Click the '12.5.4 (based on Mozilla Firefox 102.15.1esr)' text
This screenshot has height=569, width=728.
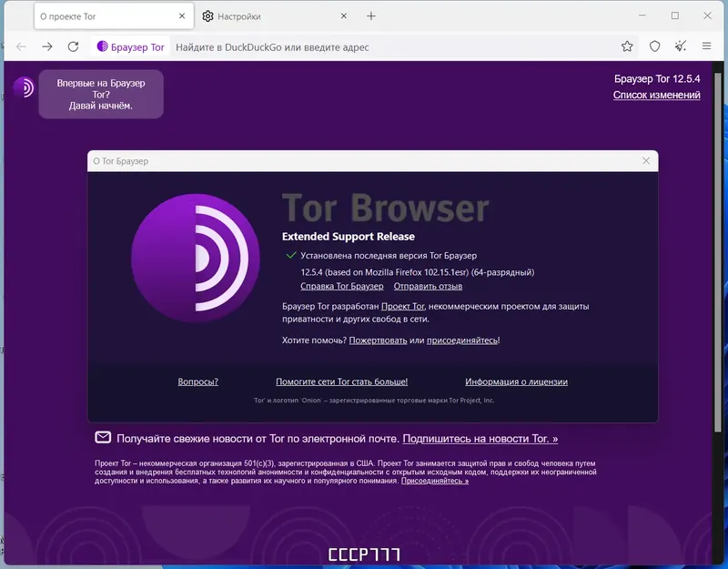click(x=385, y=272)
